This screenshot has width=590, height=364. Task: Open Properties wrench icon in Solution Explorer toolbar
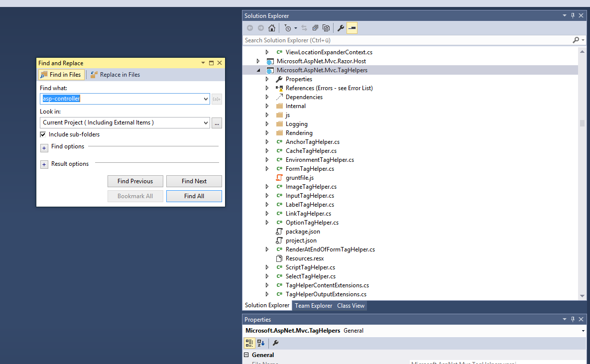341,28
